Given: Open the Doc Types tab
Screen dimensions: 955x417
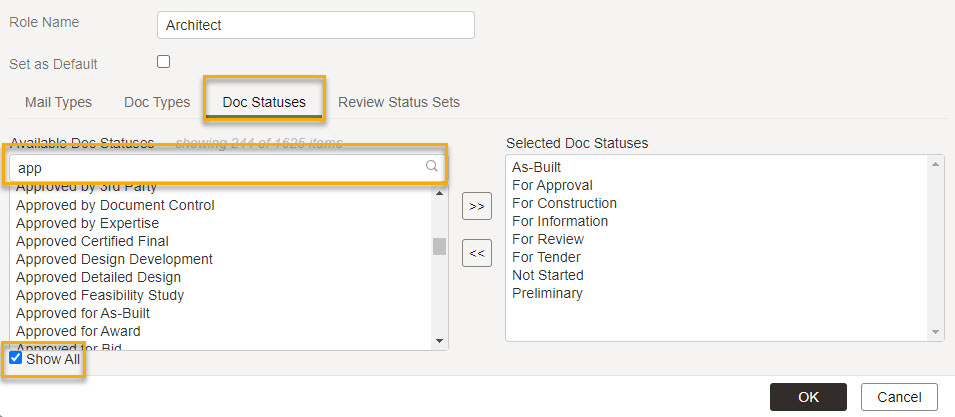Looking at the screenshot, I should coord(157,102).
